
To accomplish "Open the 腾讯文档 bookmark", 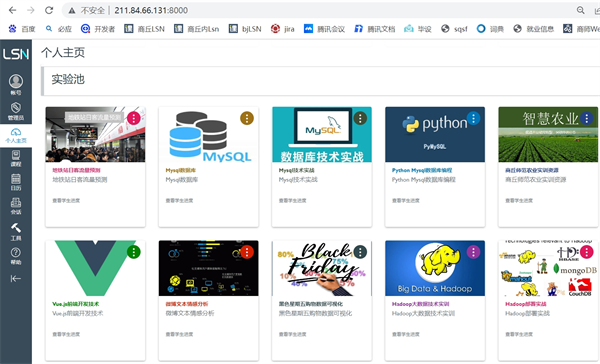I will [x=374, y=29].
